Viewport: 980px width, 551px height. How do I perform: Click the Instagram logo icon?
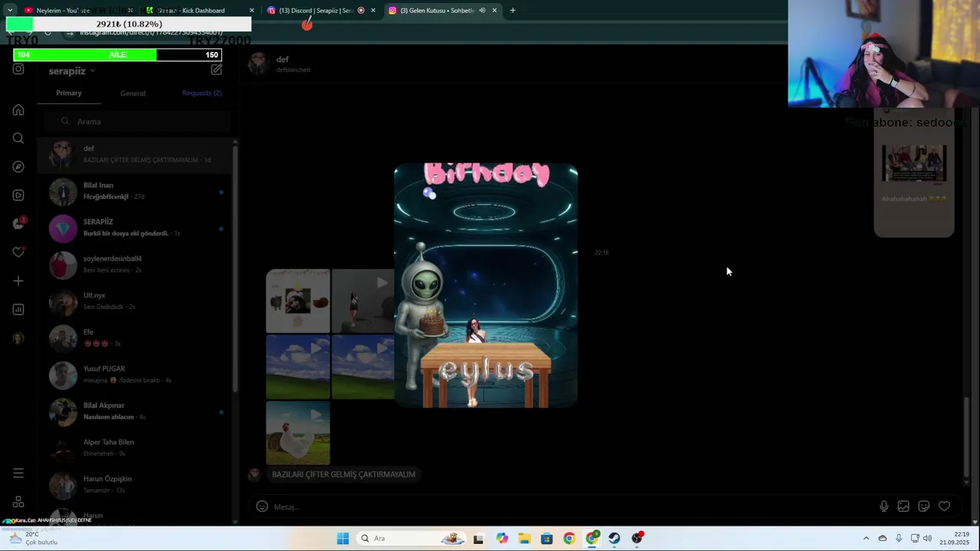(18, 69)
